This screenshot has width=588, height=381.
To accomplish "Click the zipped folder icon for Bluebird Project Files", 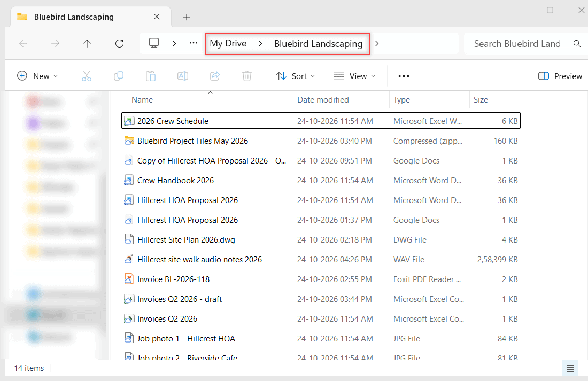I will pyautogui.click(x=129, y=141).
